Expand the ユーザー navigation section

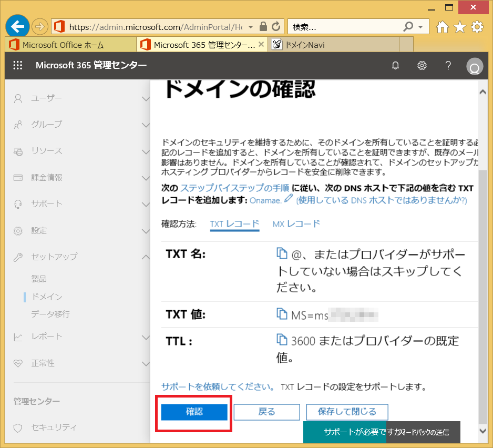145,98
